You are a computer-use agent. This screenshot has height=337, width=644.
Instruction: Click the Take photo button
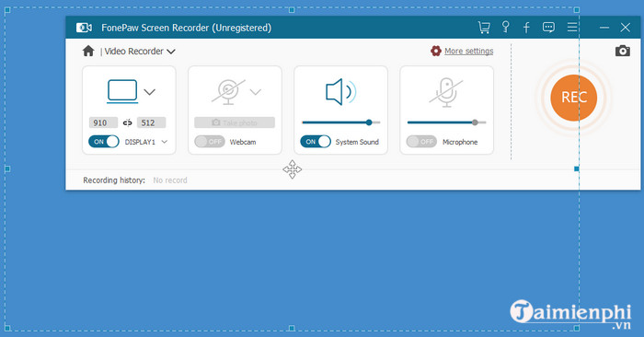point(235,122)
